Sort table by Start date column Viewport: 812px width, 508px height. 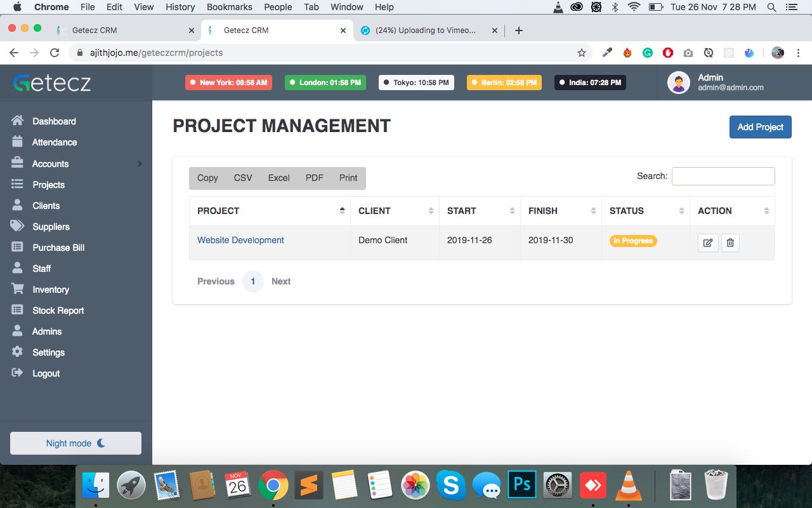click(x=480, y=211)
